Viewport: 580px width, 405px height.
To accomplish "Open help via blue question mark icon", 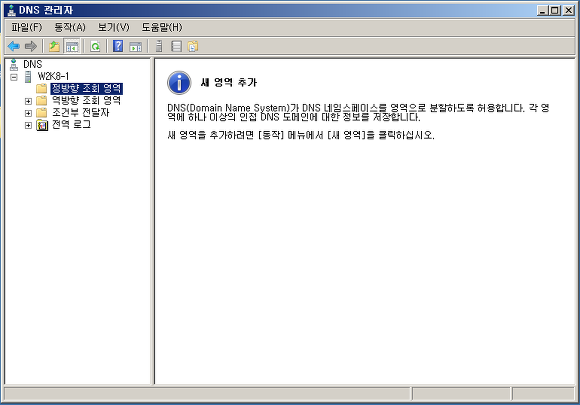I will click(118, 46).
